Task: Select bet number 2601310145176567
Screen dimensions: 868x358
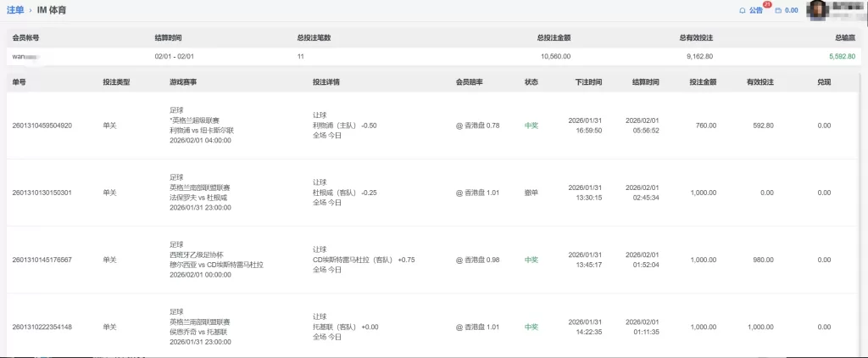Action: [x=42, y=260]
